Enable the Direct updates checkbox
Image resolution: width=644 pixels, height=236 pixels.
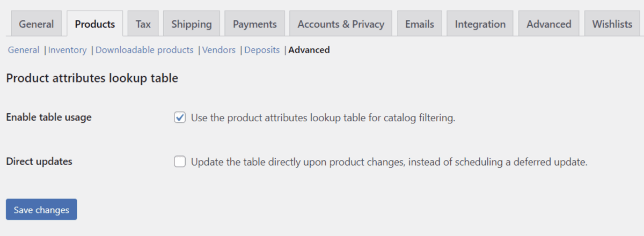pyautogui.click(x=180, y=161)
